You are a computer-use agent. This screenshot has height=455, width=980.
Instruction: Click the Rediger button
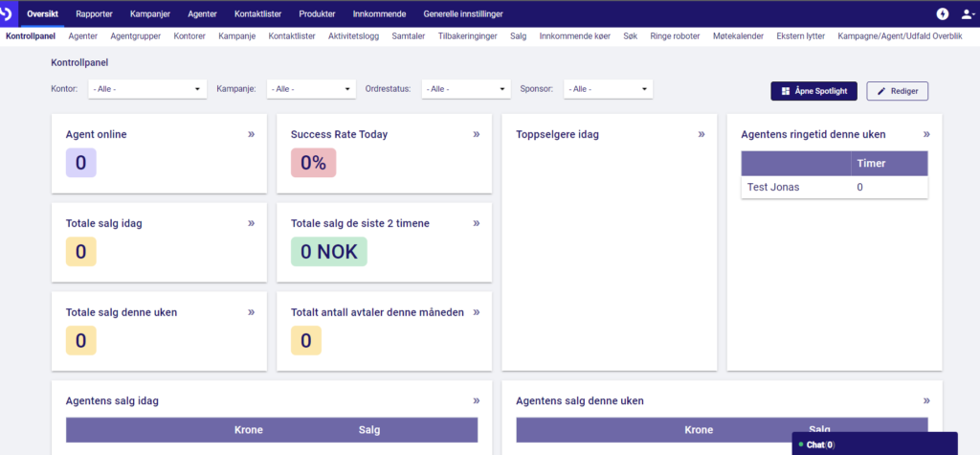[897, 91]
